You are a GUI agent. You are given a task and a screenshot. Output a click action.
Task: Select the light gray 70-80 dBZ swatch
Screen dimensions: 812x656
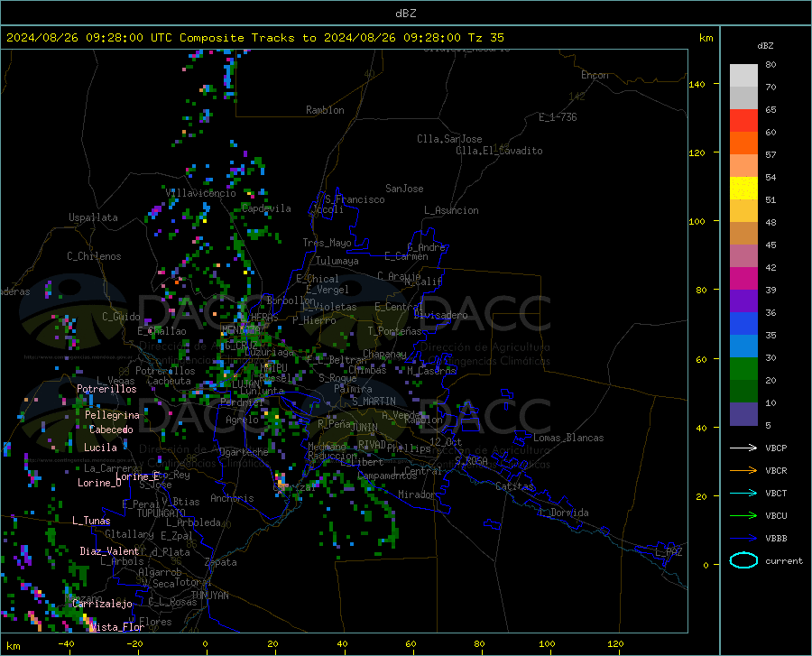coord(743,76)
